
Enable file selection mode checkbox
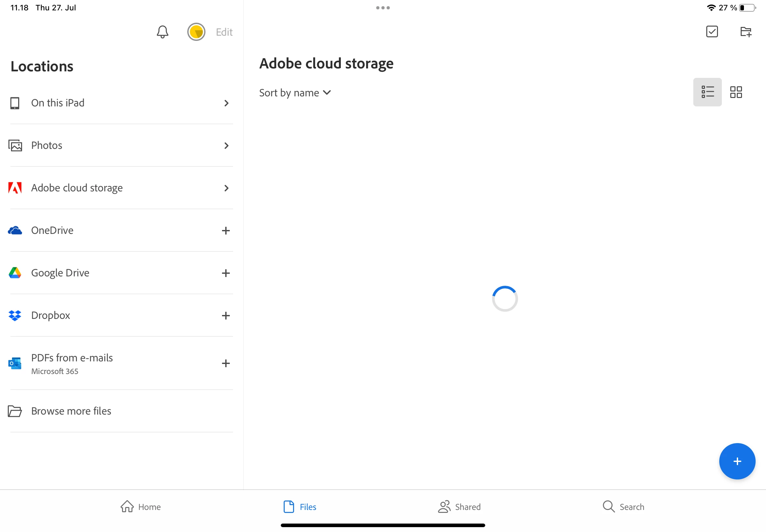(x=712, y=32)
